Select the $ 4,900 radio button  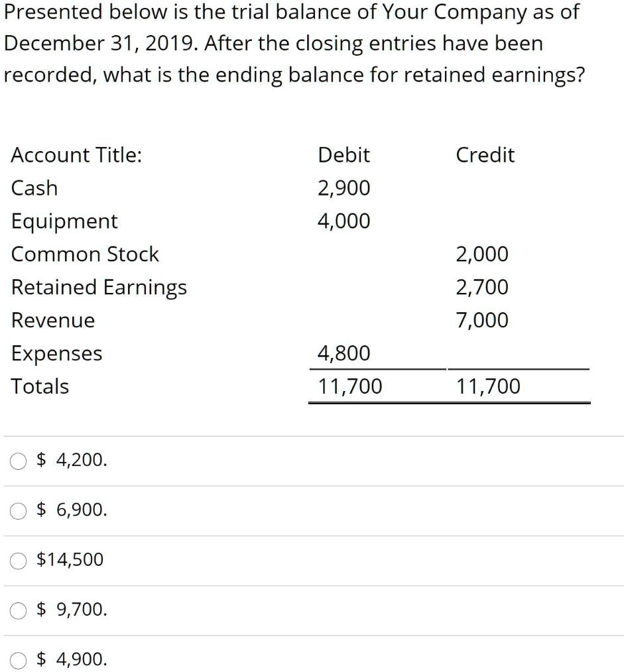pyautogui.click(x=17, y=660)
